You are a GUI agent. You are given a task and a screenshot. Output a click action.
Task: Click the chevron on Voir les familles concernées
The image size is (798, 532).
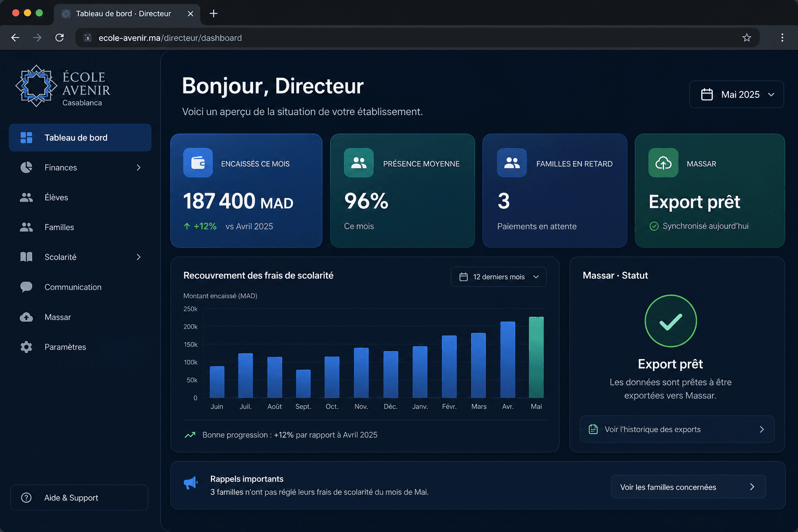(x=752, y=487)
